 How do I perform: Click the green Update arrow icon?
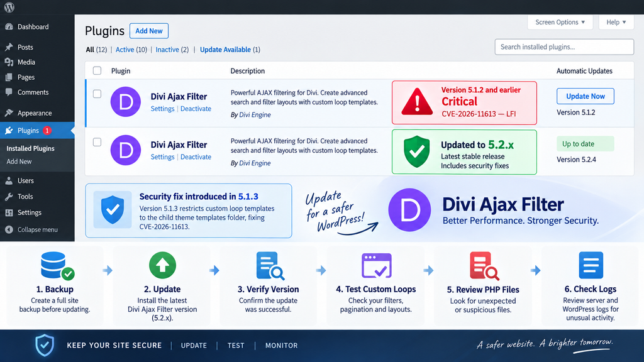163,265
